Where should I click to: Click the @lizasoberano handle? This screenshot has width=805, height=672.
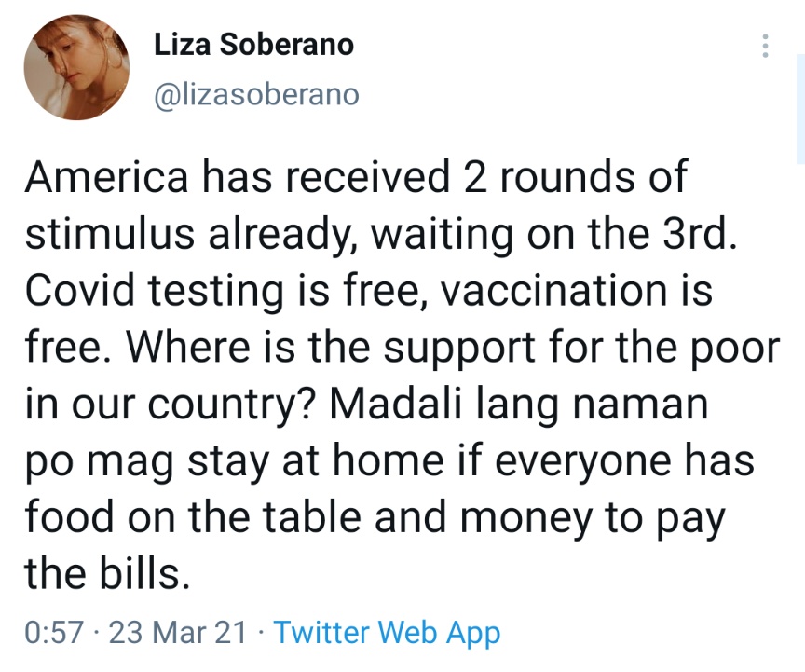pos(254,95)
